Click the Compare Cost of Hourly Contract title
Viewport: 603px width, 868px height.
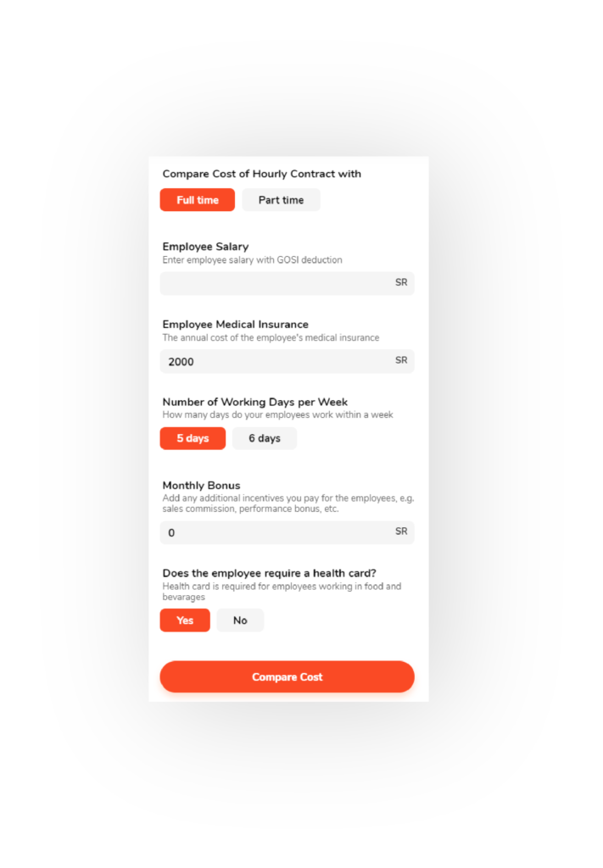pyautogui.click(x=261, y=174)
